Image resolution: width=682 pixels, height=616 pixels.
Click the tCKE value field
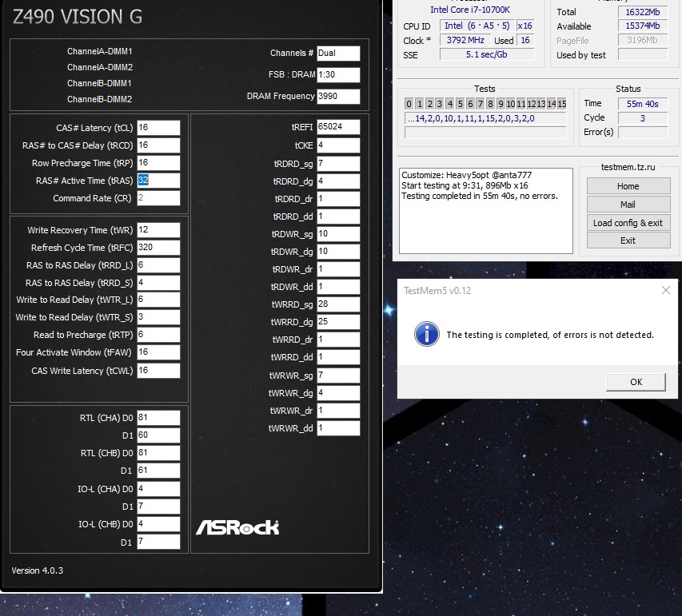click(x=338, y=145)
